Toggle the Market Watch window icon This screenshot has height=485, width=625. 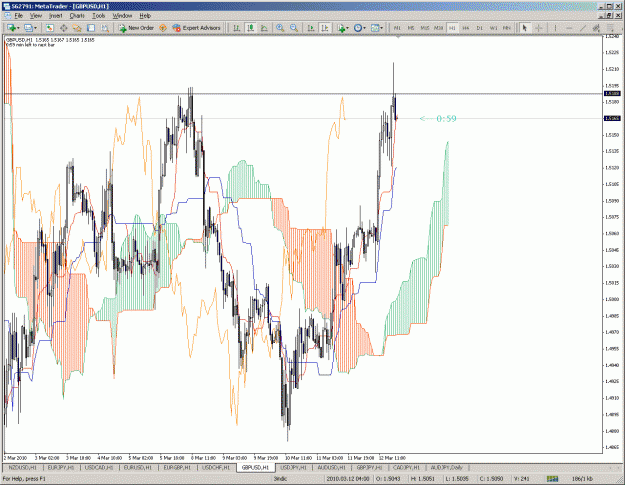[49, 28]
